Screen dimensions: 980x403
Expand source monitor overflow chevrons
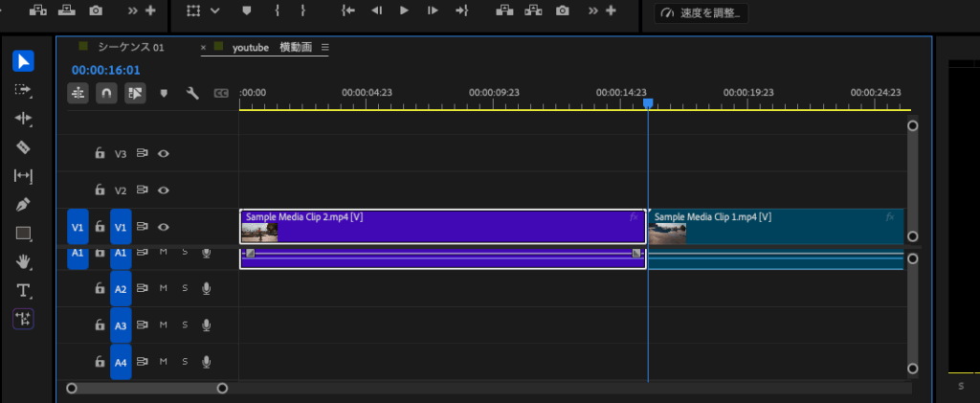[x=132, y=11]
